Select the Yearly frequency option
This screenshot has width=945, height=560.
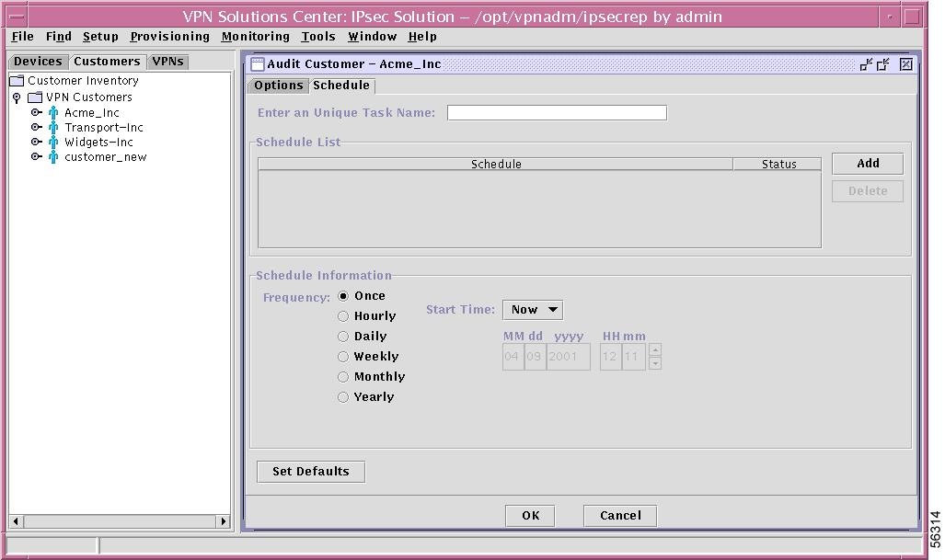pos(343,397)
